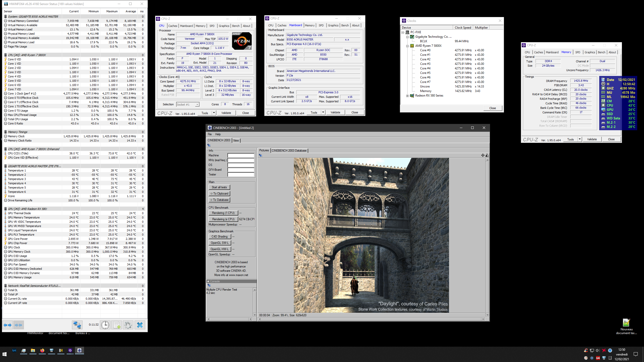
Task: Click Validate in CPU-Z CPU window
Action: 226,113
